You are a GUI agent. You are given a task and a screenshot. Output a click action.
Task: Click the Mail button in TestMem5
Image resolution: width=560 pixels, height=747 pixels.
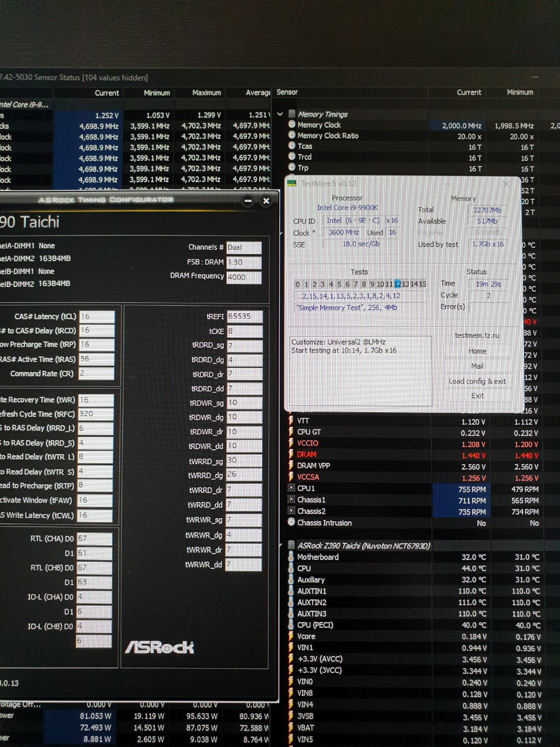(477, 366)
